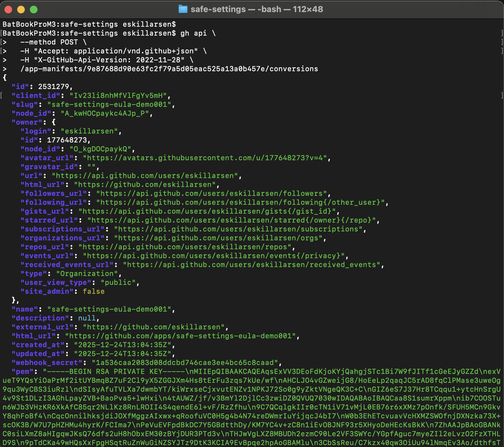504x447 pixels.
Task: Click the app-manifests conversions path in command
Action: coord(169,69)
